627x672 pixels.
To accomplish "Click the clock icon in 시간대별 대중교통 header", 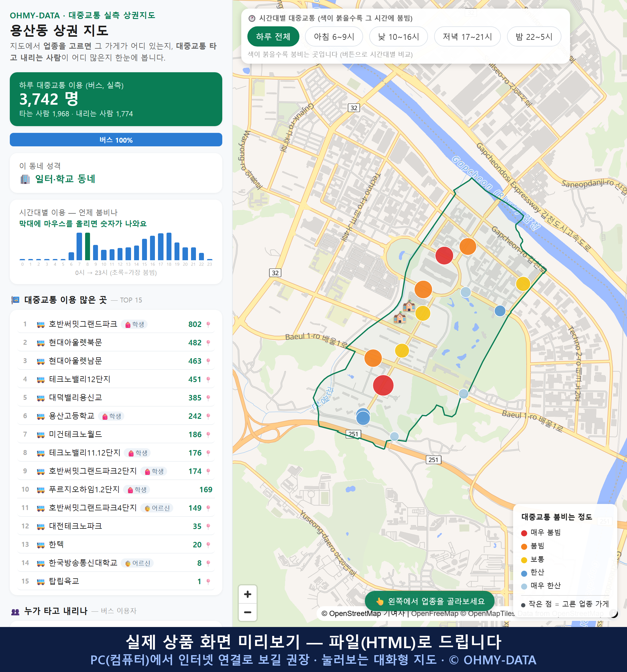I will click(x=252, y=18).
